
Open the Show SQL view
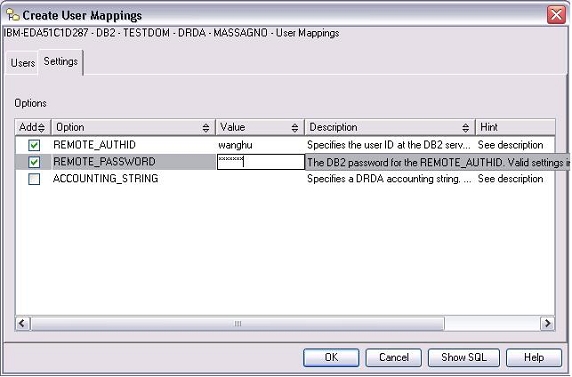[x=464, y=357]
